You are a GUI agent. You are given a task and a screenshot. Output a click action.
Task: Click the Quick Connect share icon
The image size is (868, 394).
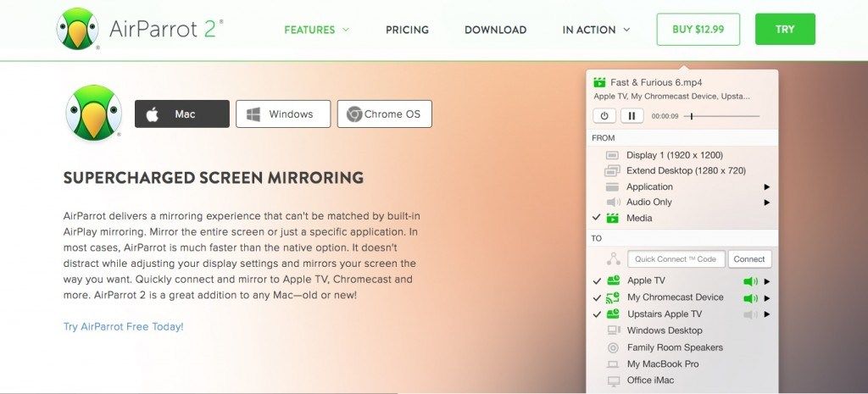point(613,259)
